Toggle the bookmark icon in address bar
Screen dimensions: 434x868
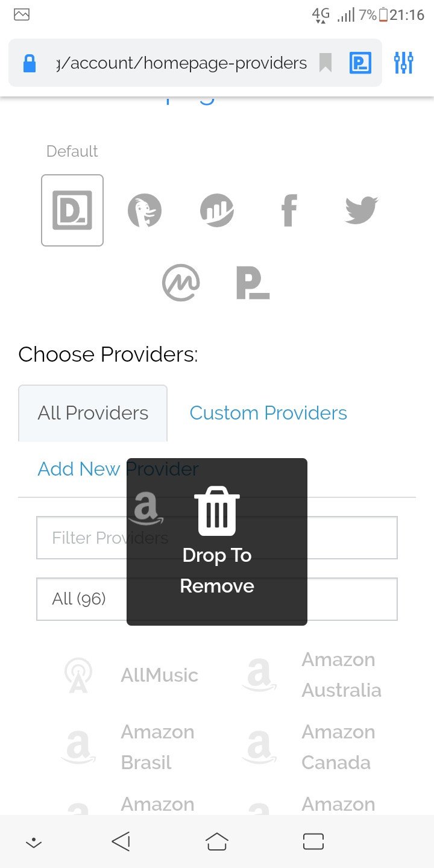pyautogui.click(x=325, y=63)
